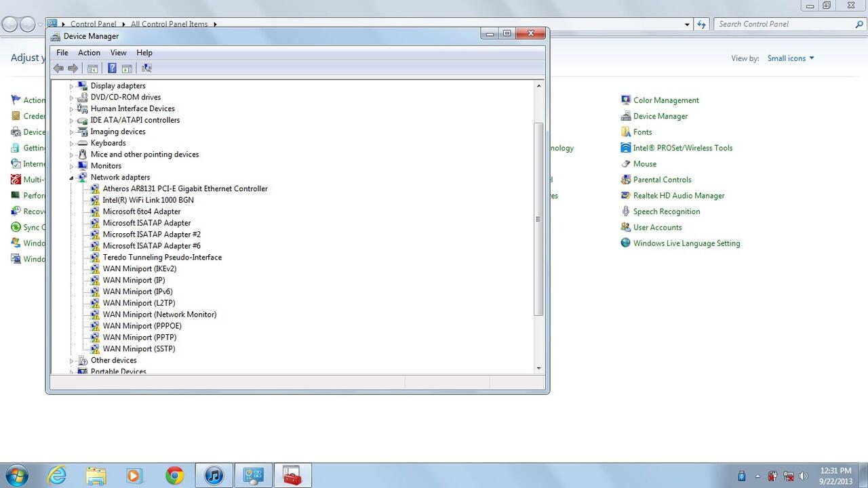Viewport: 868px width, 488px height.
Task: Open Fonts in Control Panel
Action: [x=643, y=132]
